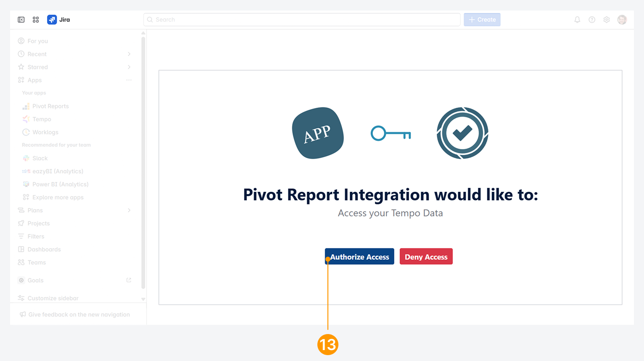Viewport: 644px width, 361px height.
Task: Click the Slack app icon
Action: [x=26, y=158]
